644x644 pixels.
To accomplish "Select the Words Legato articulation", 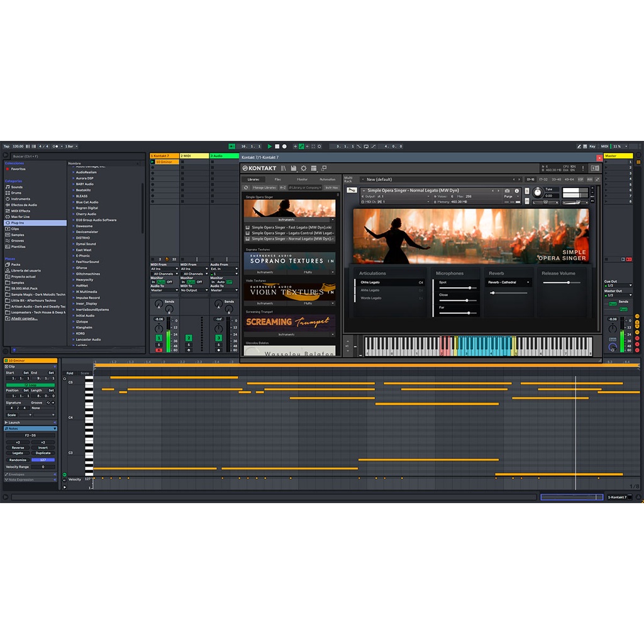I will point(371,298).
